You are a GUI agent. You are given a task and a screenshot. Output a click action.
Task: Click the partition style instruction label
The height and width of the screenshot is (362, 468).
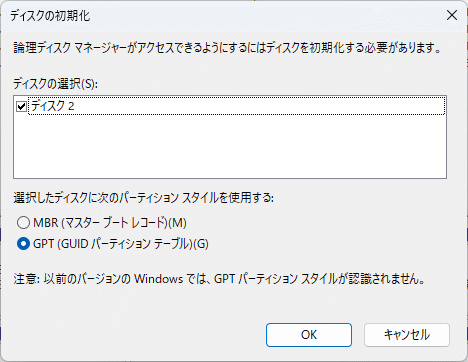click(143, 198)
